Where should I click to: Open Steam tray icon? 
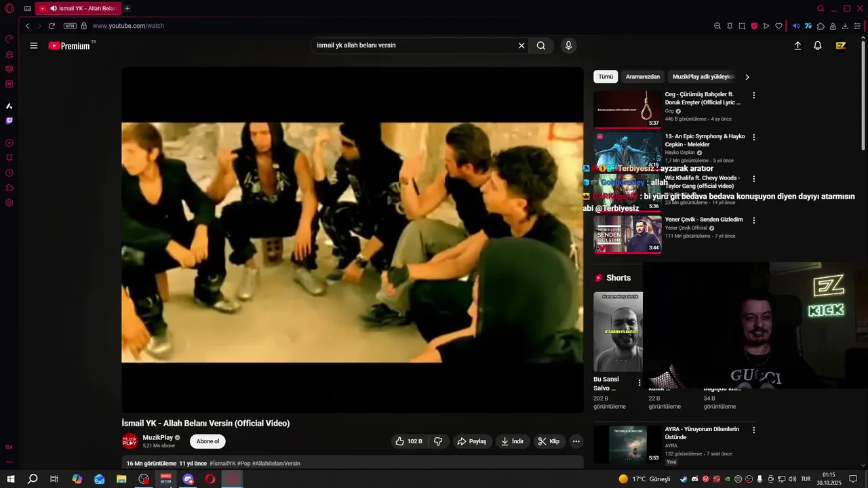[x=684, y=479]
